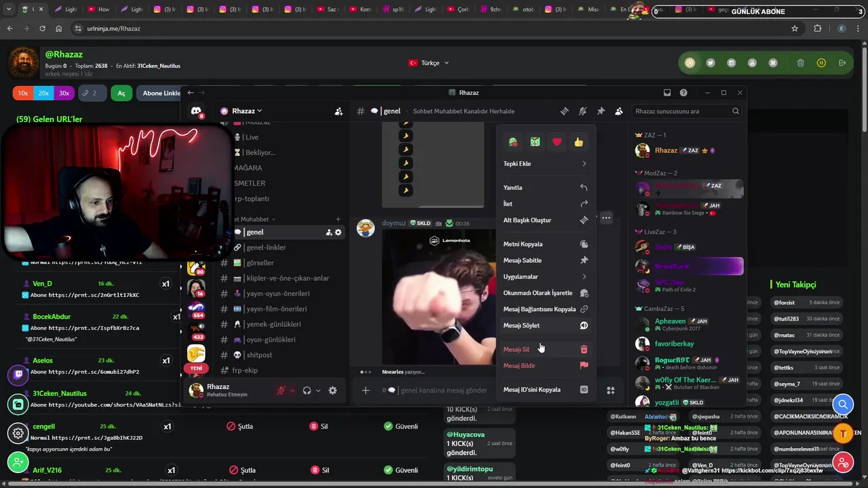Expand the Uygulamalar submenu
The height and width of the screenshot is (488, 868).
[x=545, y=277]
